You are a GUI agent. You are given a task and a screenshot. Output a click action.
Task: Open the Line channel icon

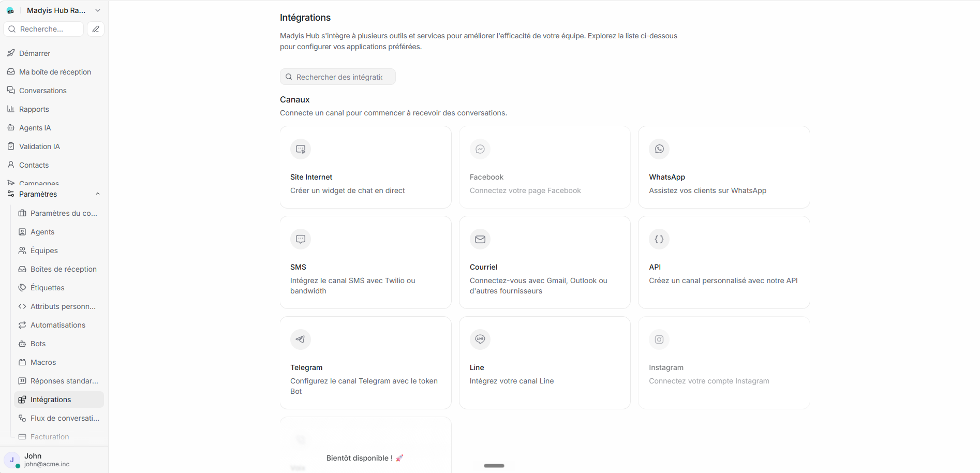(480, 339)
